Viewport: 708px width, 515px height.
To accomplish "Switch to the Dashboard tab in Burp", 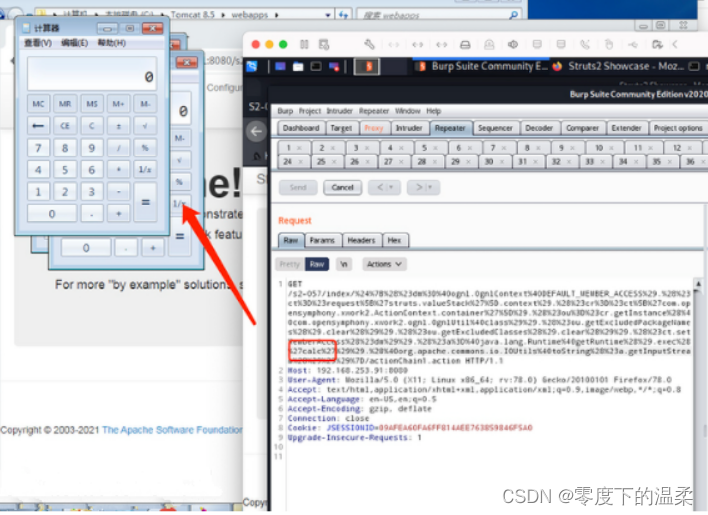I will pyautogui.click(x=301, y=128).
